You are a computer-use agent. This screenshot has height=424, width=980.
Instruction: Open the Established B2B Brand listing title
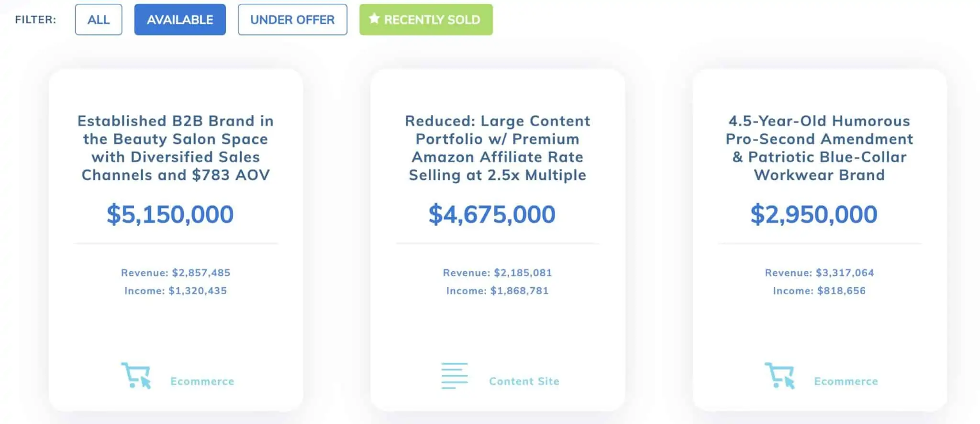176,148
